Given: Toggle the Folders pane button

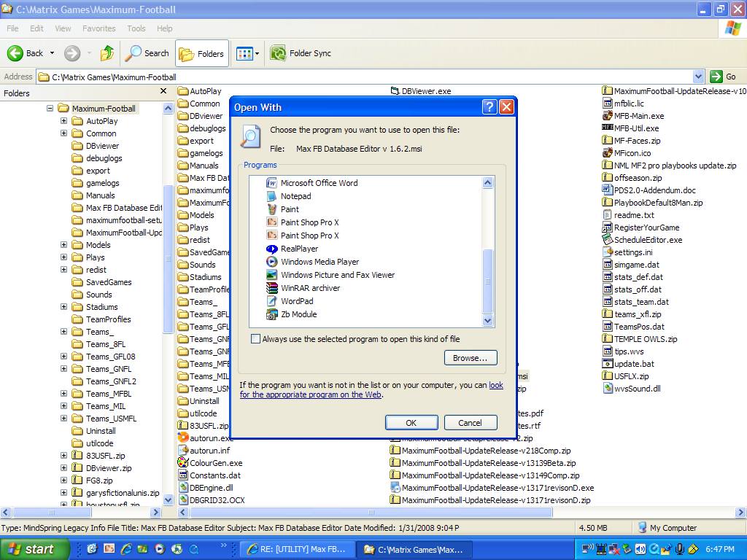Looking at the screenshot, I should pyautogui.click(x=201, y=54).
